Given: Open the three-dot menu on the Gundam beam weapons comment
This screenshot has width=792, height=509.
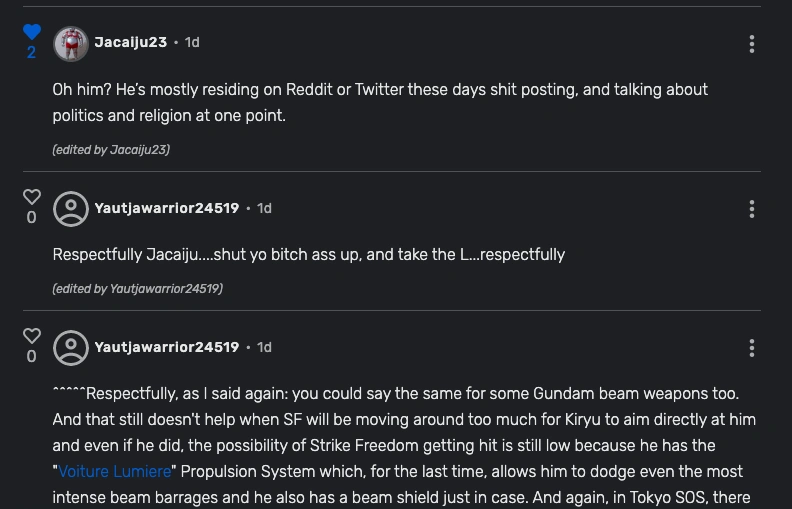Looking at the screenshot, I should coord(752,348).
